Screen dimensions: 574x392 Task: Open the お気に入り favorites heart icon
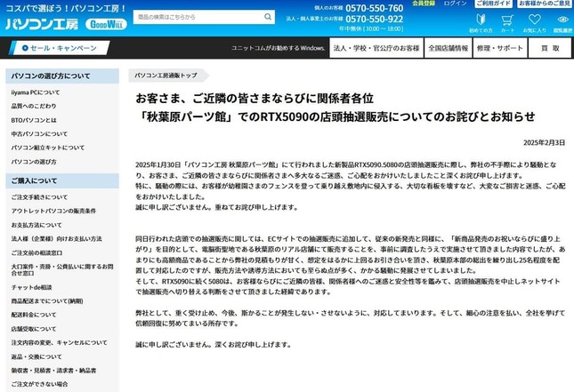click(534, 20)
